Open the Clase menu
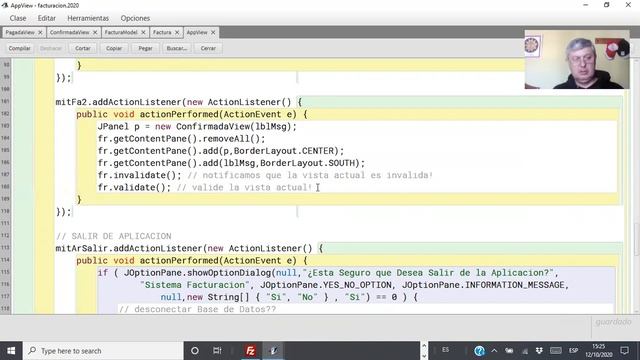The width and height of the screenshot is (640, 360). 18,18
